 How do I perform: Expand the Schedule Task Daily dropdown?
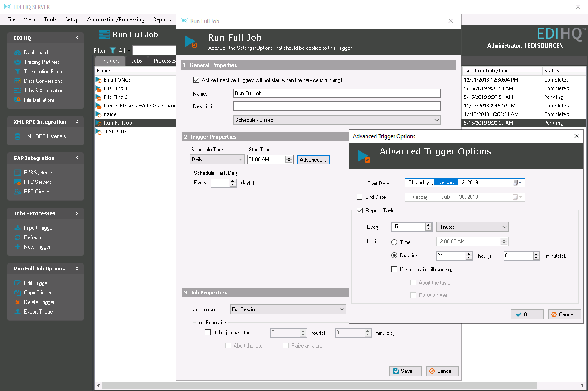(217, 159)
